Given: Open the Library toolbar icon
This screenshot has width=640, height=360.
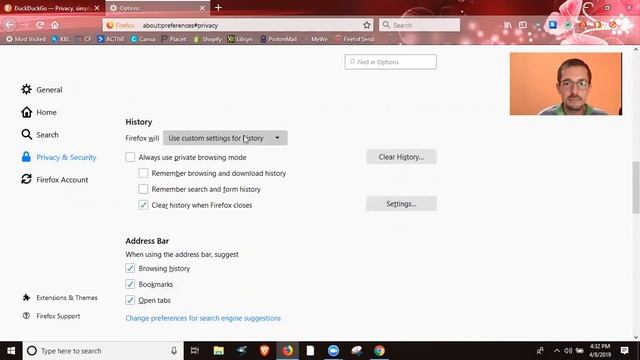Looking at the screenshot, I should click(507, 25).
